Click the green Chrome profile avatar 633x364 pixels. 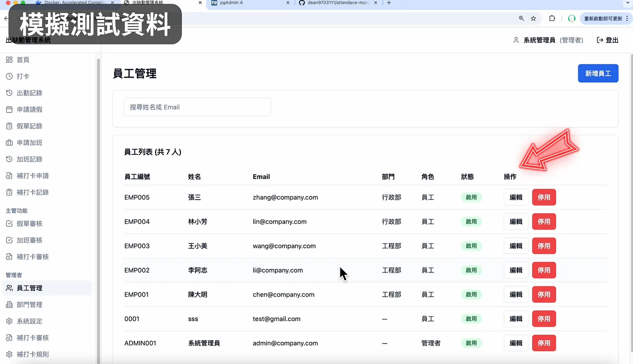[x=572, y=19]
